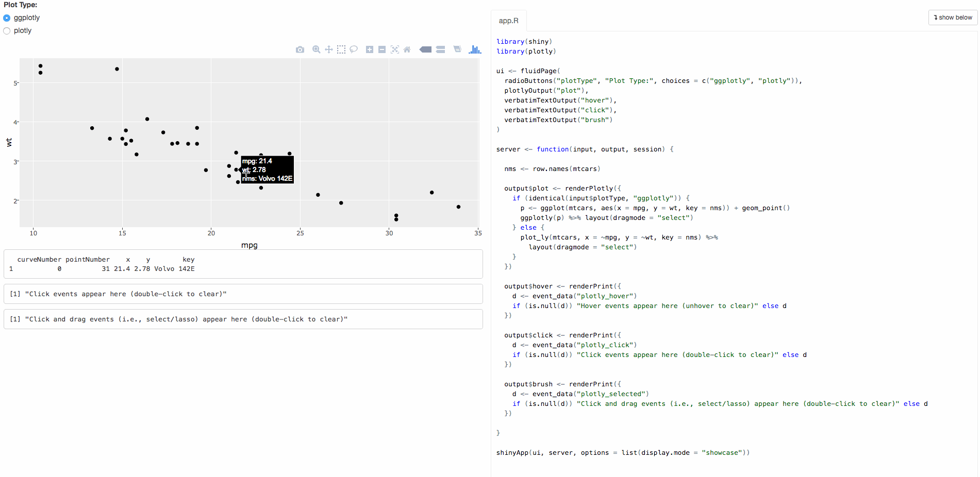Download plot as PNG with camera icon
Viewport: 980px width, 477px height.
pos(300,49)
